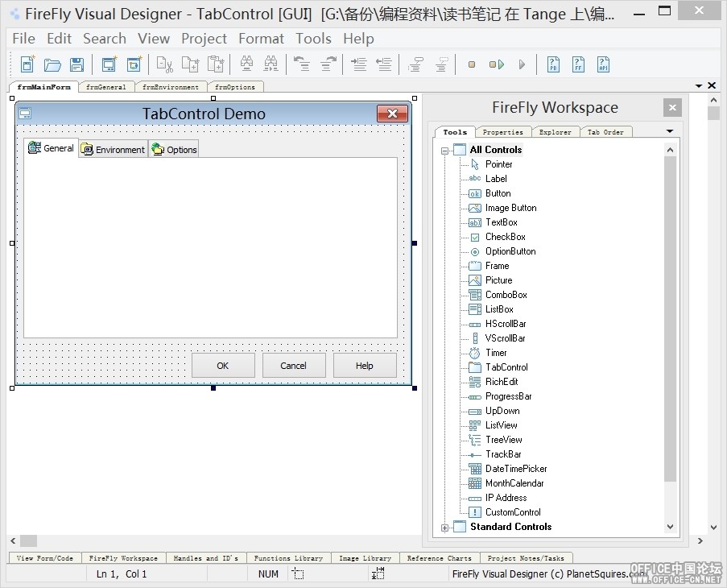Click the Help button on the demo form
727x588 pixels.
pos(365,366)
